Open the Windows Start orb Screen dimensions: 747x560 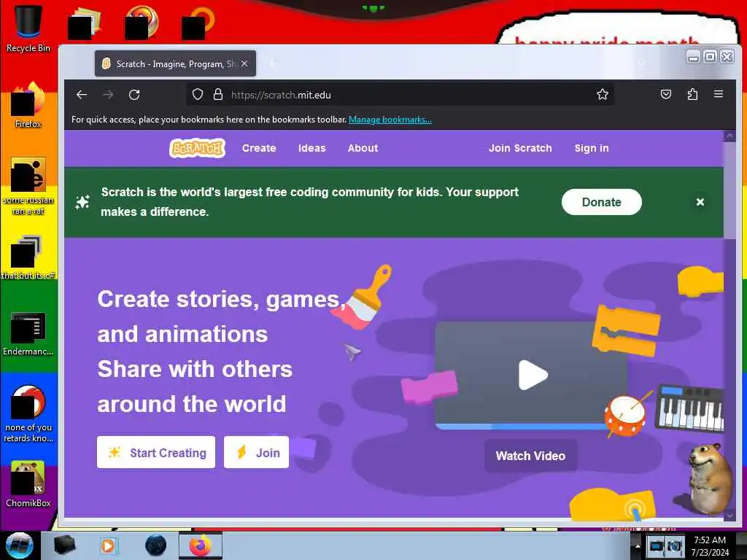pos(18,545)
